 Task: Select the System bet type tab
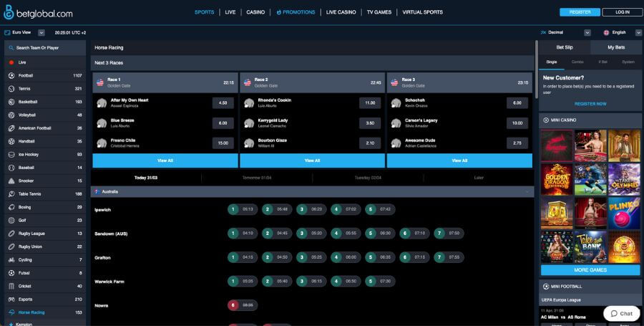tap(628, 62)
